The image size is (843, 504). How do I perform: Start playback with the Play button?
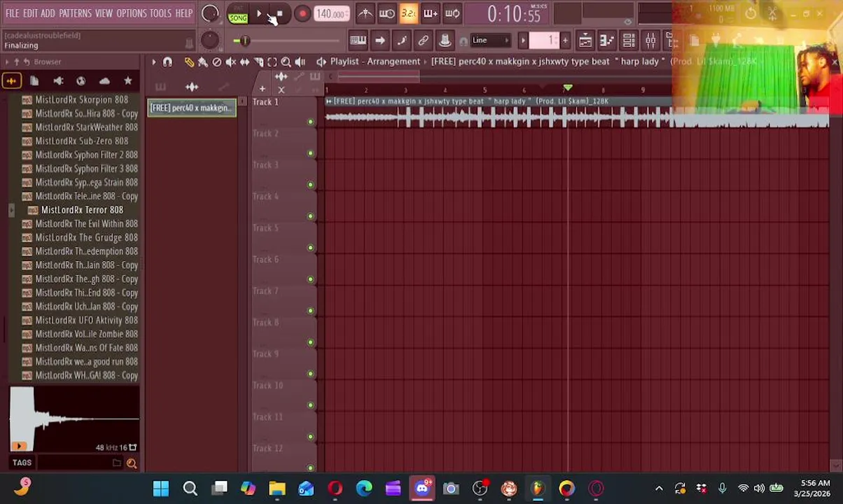point(258,14)
